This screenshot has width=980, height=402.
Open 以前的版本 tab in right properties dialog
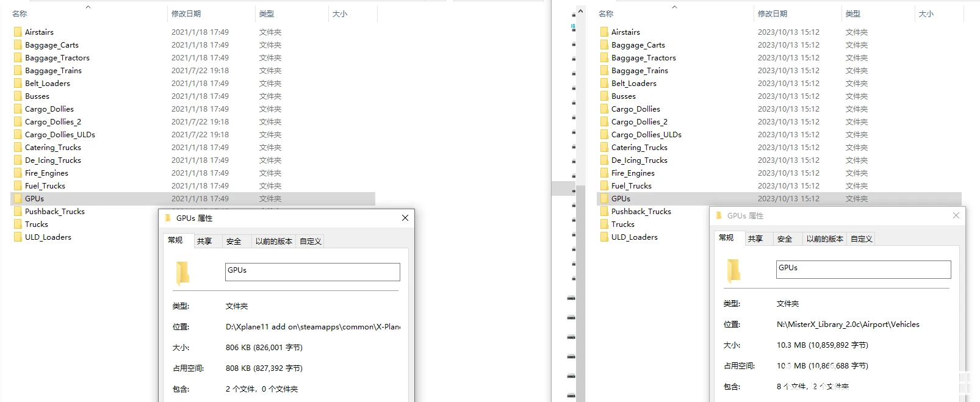824,239
